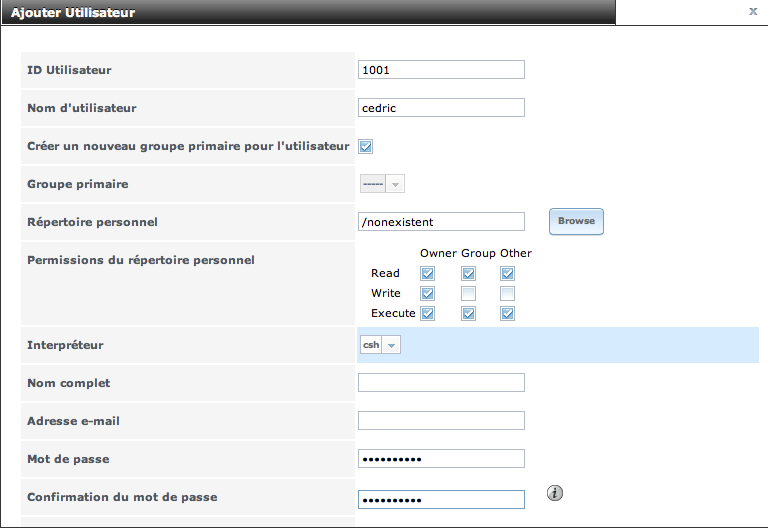Click the Group column header
768x528 pixels.
[x=479, y=253]
